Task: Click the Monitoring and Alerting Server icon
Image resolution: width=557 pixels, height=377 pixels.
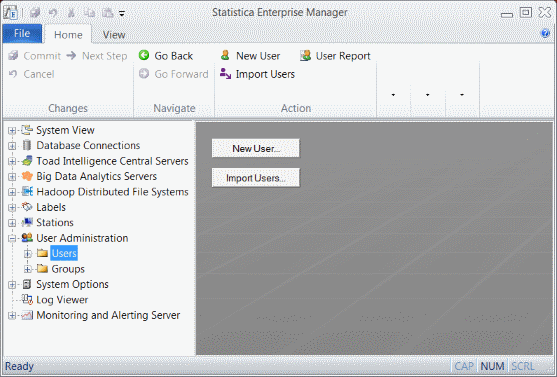Action: tap(27, 315)
